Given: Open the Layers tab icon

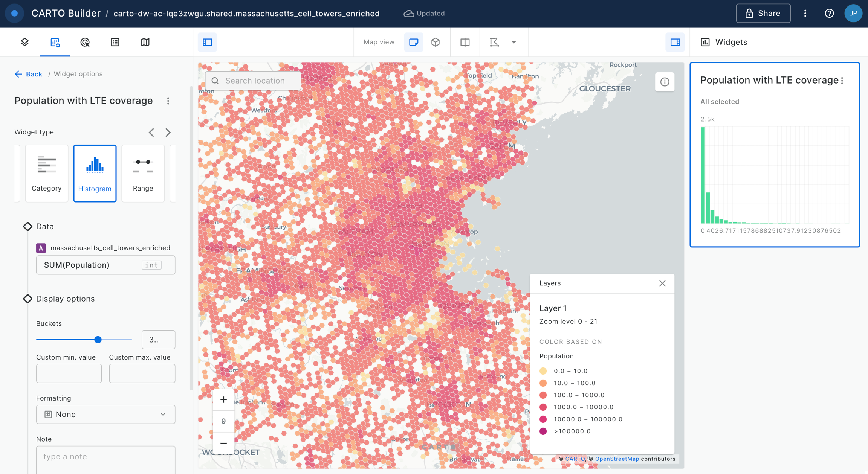Looking at the screenshot, I should tap(25, 42).
